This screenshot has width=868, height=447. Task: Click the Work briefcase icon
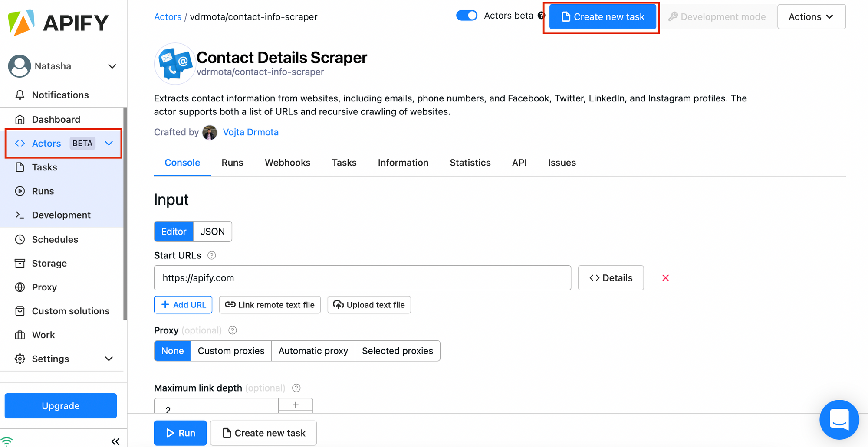tap(20, 335)
